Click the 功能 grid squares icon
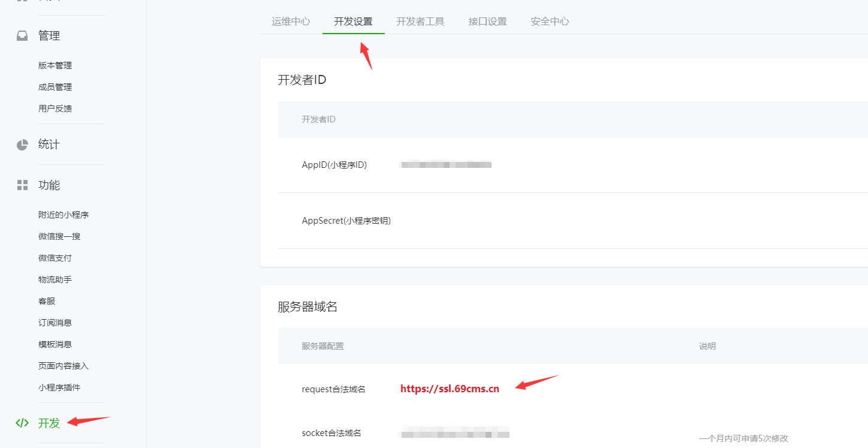 (x=22, y=185)
